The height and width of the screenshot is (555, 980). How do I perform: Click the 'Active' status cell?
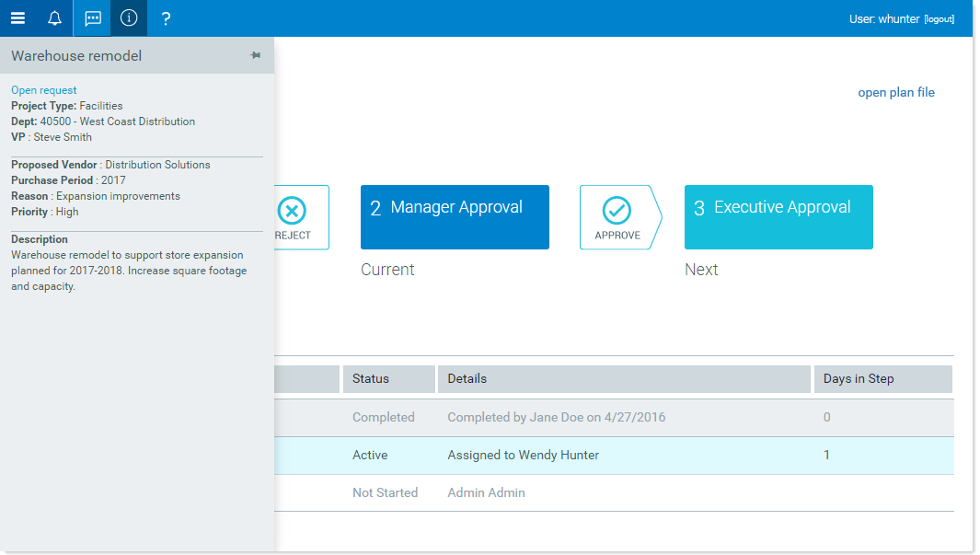click(x=370, y=455)
